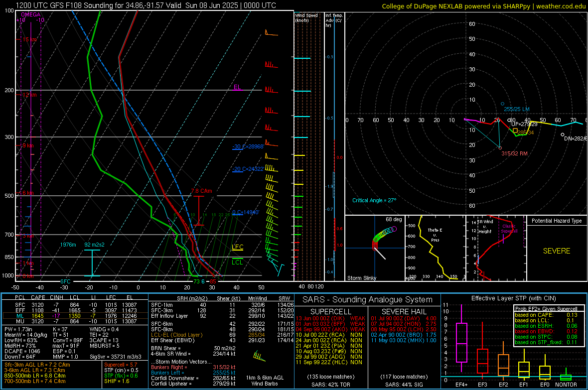Click the Potential Hazard Type header
The width and height of the screenshot is (588, 390).
point(557,221)
